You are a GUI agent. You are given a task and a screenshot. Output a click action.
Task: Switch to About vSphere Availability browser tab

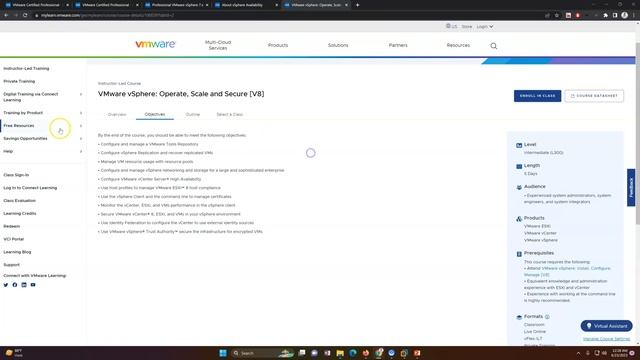pyautogui.click(x=245, y=5)
